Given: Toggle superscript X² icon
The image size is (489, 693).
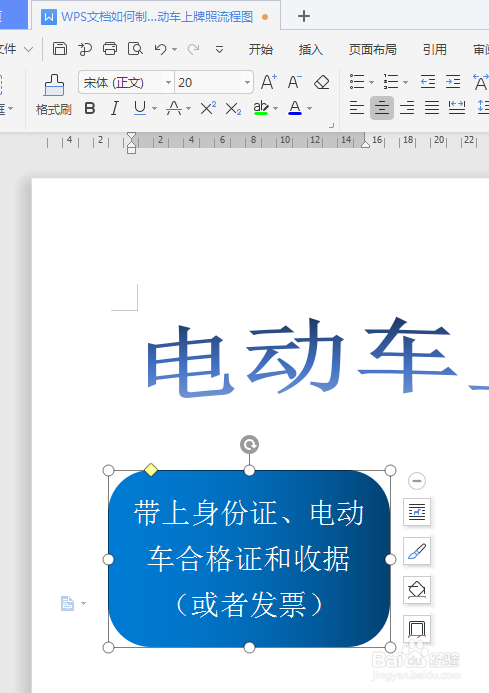Looking at the screenshot, I should 208,108.
